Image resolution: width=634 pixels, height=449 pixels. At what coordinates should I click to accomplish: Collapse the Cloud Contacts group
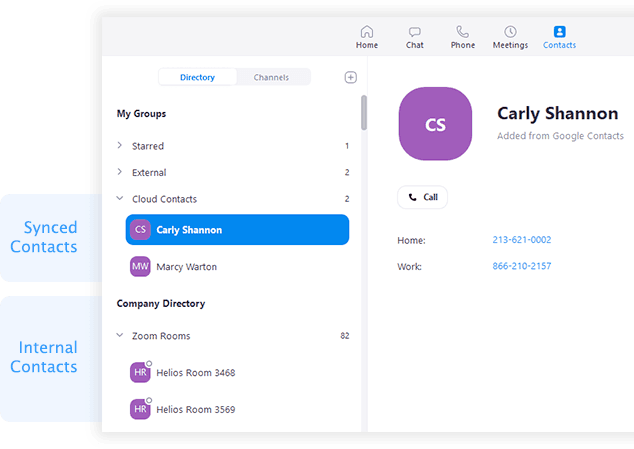[121, 199]
